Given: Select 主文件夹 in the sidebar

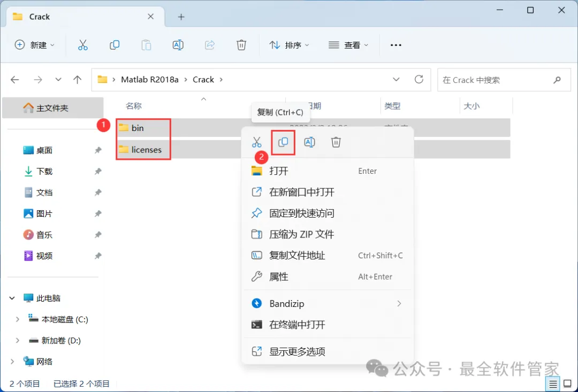Looking at the screenshot, I should tap(52, 108).
